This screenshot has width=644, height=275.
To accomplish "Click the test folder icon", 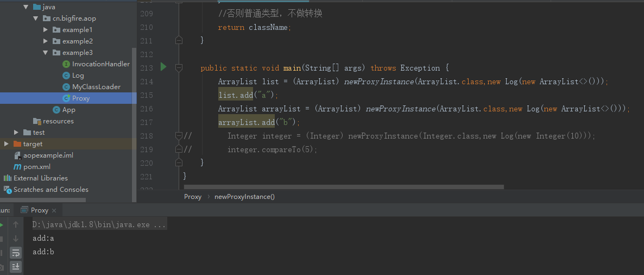I will (x=27, y=133).
